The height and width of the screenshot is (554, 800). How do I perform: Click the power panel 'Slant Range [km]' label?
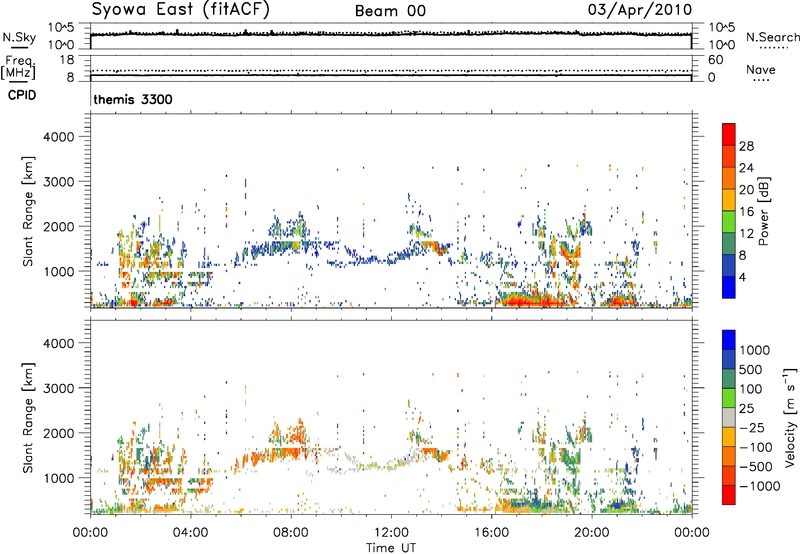click(28, 211)
